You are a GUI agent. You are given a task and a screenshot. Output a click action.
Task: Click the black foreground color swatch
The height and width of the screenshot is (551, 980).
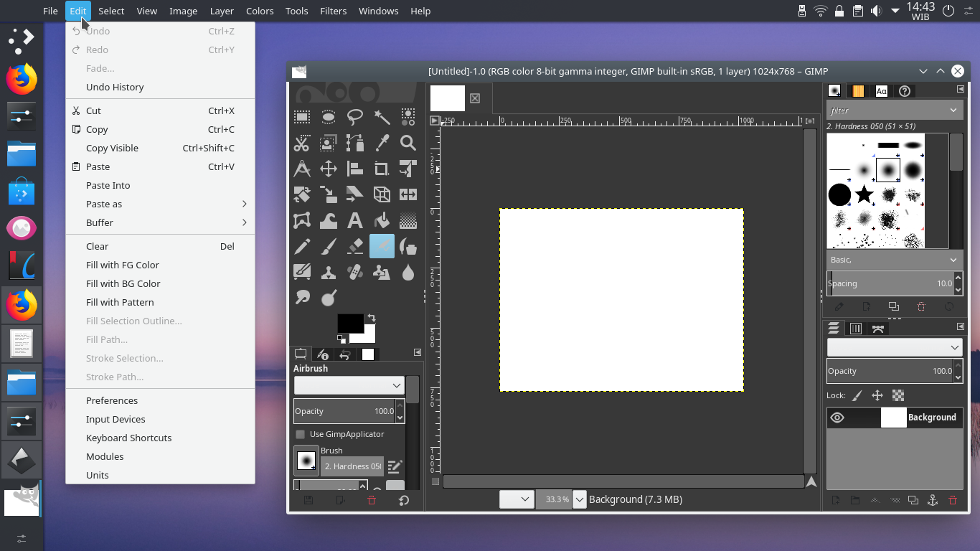tap(352, 323)
